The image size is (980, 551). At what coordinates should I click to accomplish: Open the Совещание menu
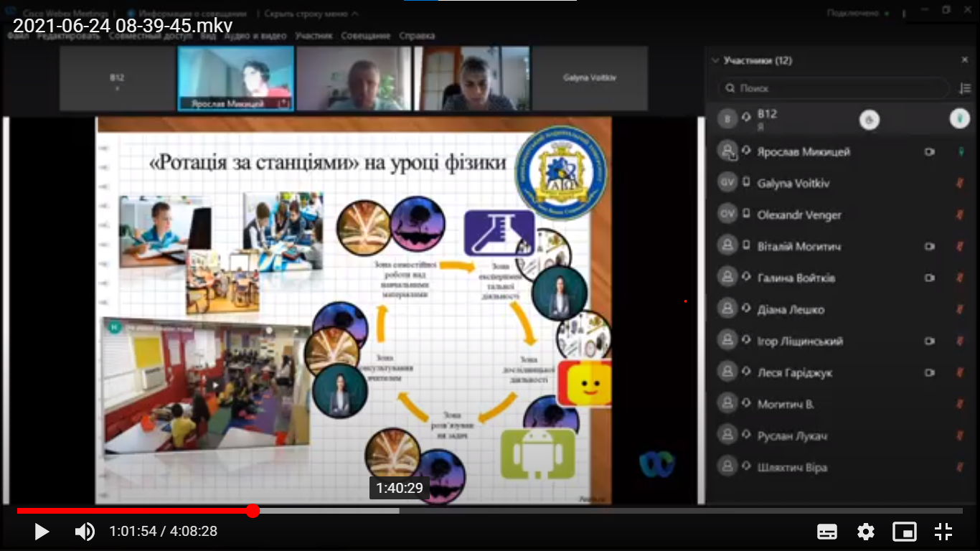tap(366, 36)
